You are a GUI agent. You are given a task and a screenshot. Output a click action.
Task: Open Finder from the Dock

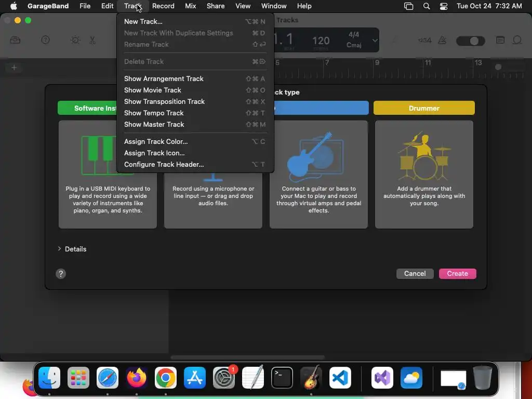coord(49,378)
